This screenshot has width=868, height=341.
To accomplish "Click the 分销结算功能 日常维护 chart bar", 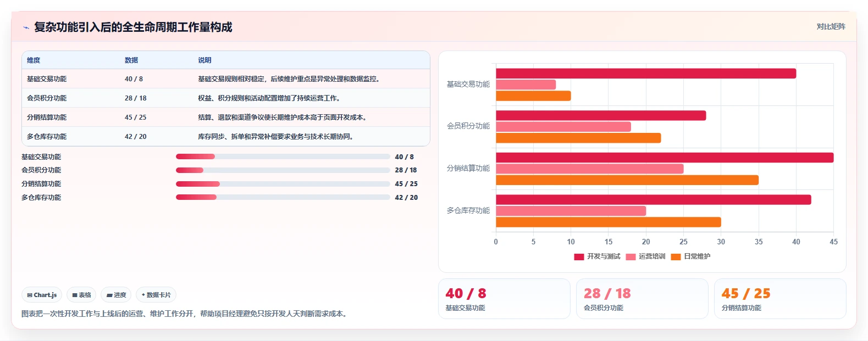I will pos(627,180).
